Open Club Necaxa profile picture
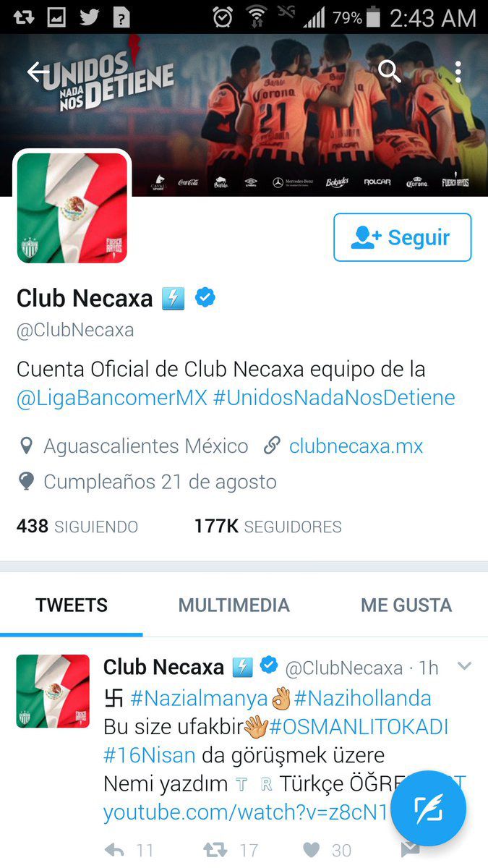This screenshot has height=868, width=488. [72, 208]
